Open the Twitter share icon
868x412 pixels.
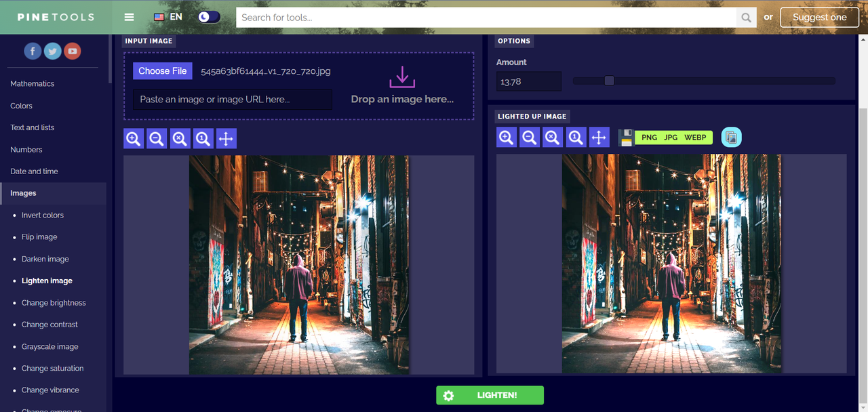point(52,51)
